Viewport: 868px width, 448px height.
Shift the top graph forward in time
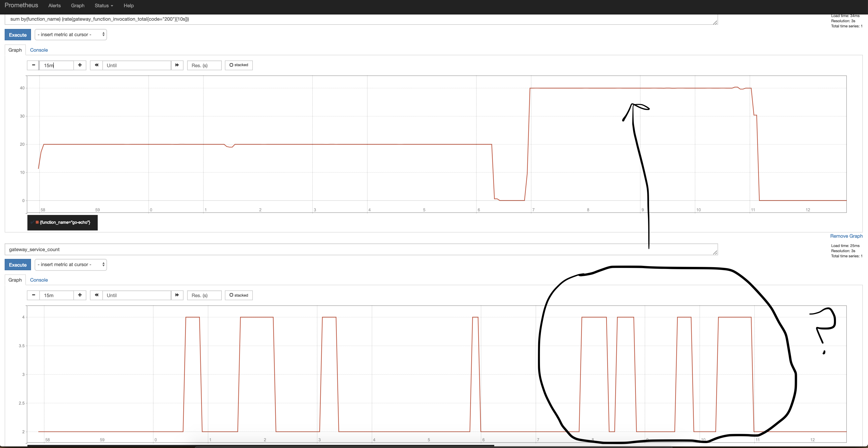coord(177,65)
